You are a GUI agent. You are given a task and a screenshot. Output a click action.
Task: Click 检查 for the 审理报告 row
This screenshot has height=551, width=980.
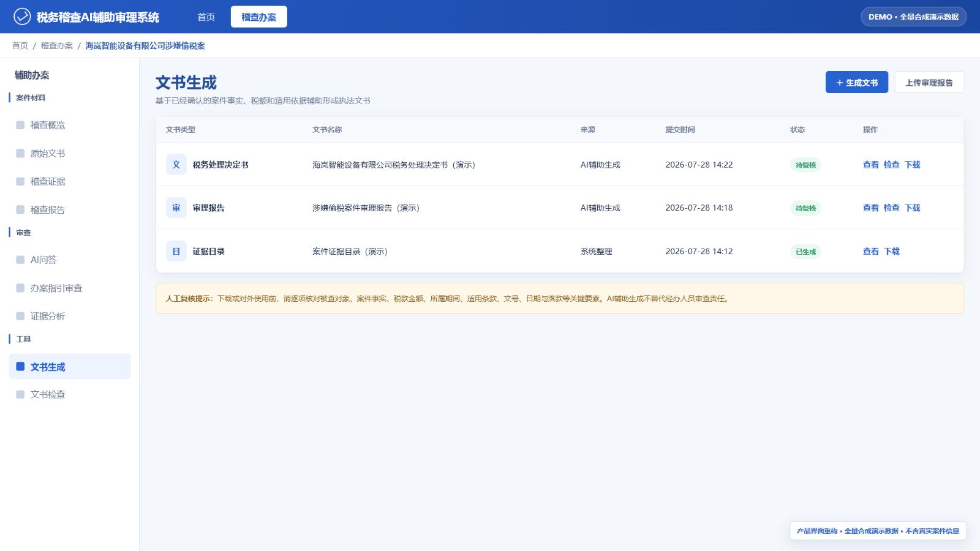[x=892, y=208]
